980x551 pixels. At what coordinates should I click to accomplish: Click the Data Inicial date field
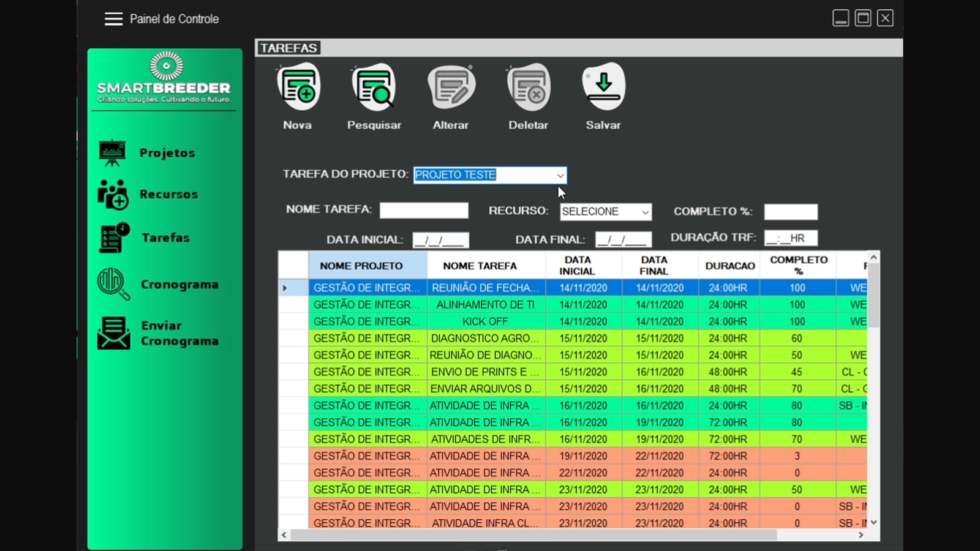click(x=441, y=240)
